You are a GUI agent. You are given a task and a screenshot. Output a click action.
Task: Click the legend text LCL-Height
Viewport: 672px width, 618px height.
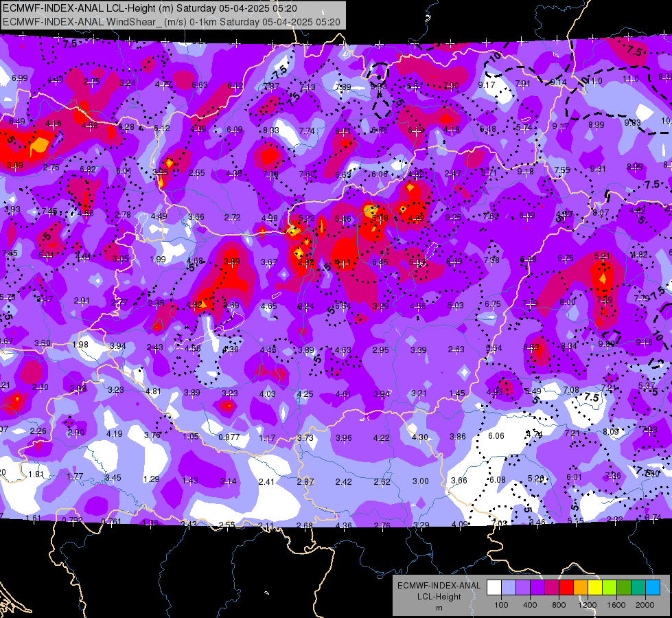[x=439, y=597]
